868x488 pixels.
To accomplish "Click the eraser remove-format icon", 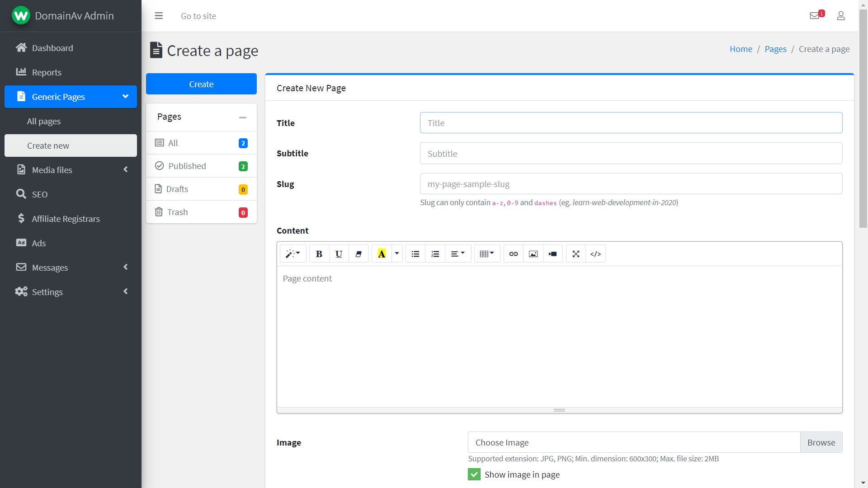I will [x=359, y=254].
